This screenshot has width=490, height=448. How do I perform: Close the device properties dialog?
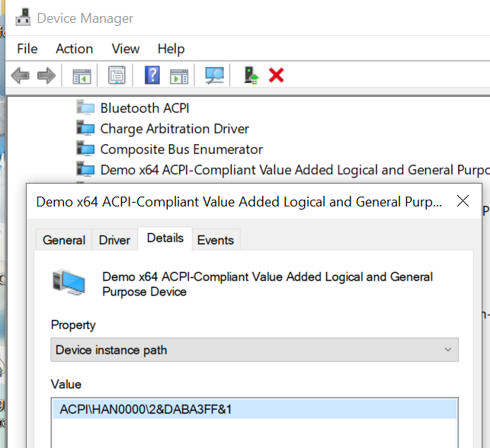463,201
